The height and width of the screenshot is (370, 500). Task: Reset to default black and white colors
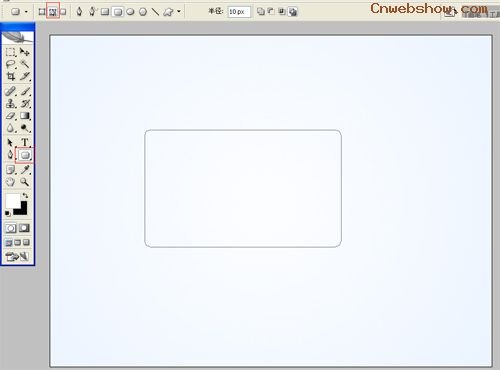coord(8,213)
